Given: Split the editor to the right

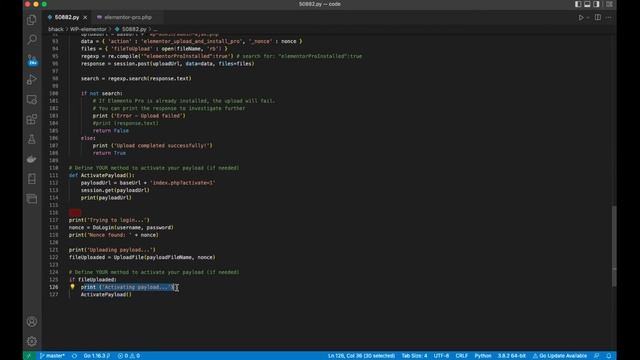Looking at the screenshot, I should [598, 18].
